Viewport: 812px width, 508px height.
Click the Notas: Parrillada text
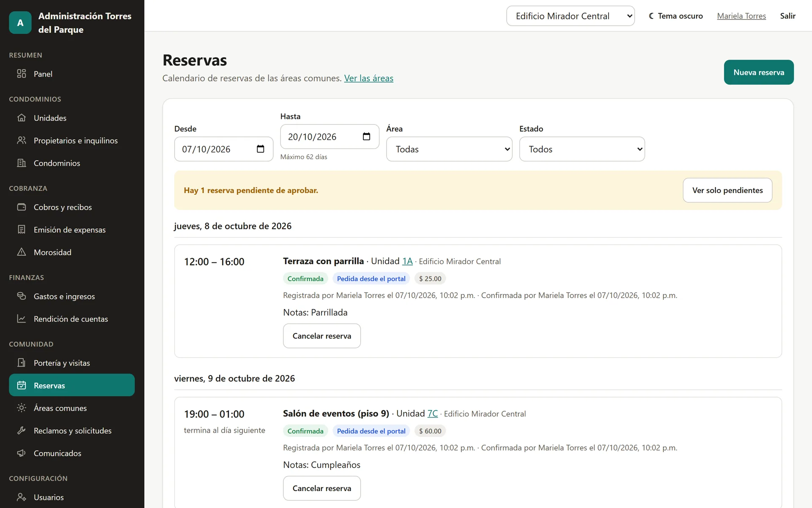(315, 312)
